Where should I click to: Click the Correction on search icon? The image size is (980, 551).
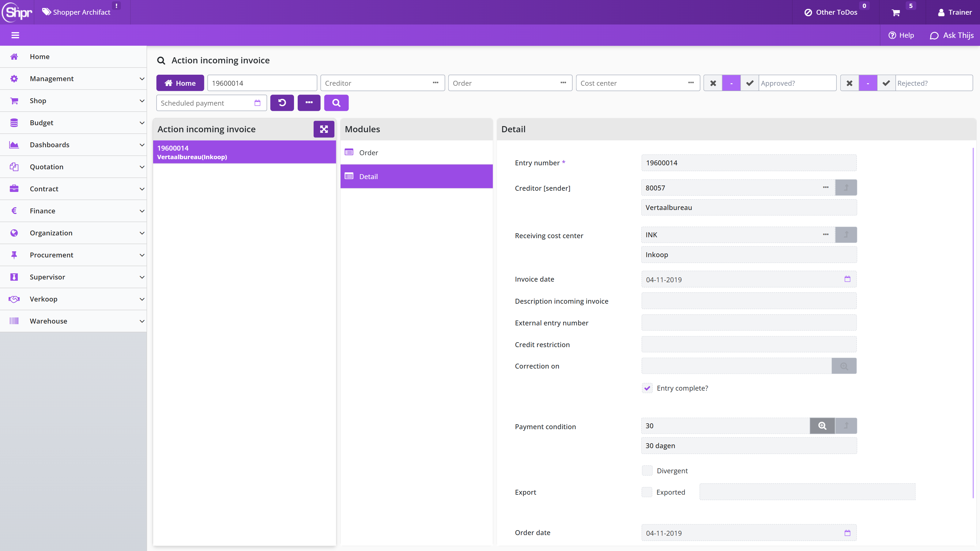[x=844, y=366]
